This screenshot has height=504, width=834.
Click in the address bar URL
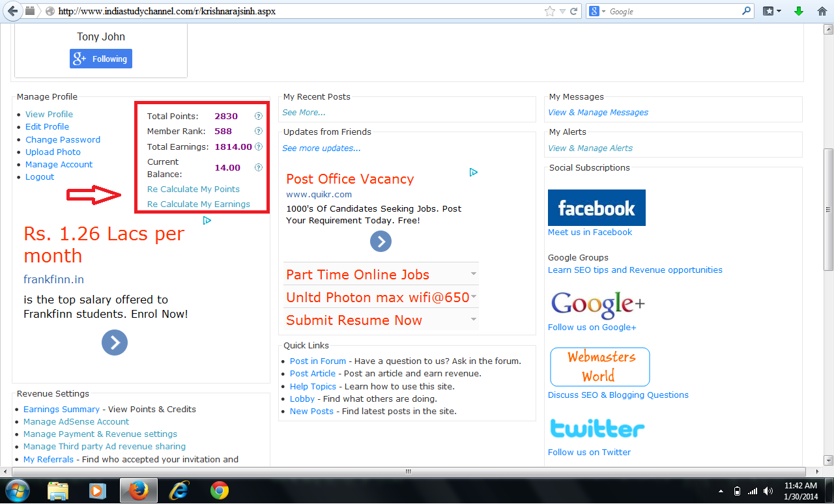pos(167,11)
